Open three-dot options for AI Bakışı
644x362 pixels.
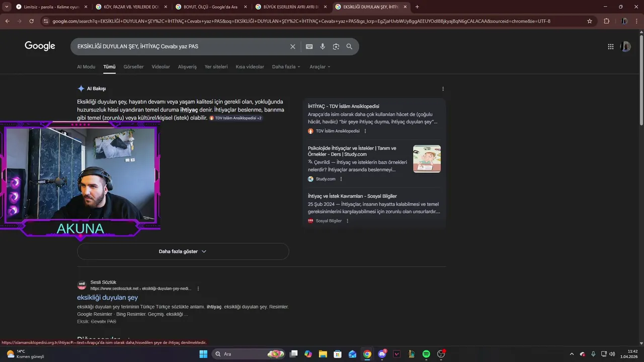coord(443,89)
